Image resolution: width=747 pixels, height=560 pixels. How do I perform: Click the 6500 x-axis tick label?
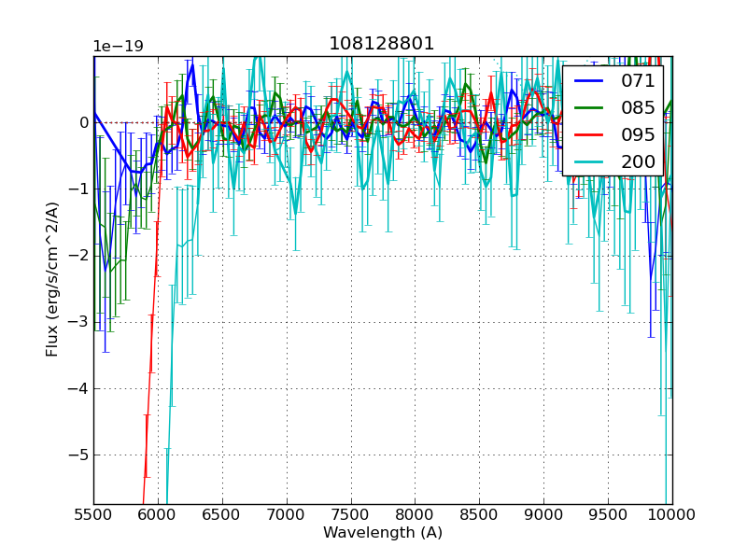click(x=222, y=514)
